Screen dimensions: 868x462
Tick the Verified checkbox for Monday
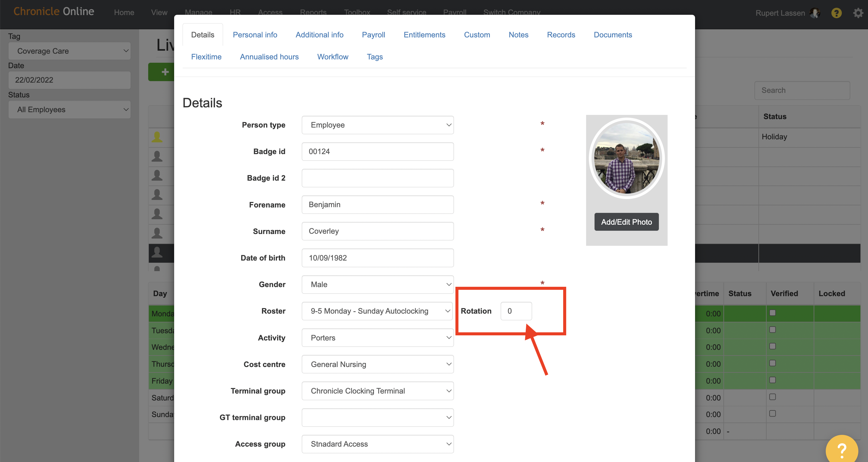pyautogui.click(x=772, y=313)
